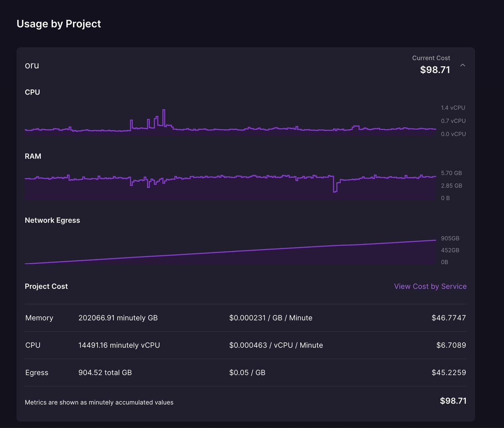This screenshot has height=428, width=504.
Task: Click the 2.85 GB axis label
Action: click(451, 186)
